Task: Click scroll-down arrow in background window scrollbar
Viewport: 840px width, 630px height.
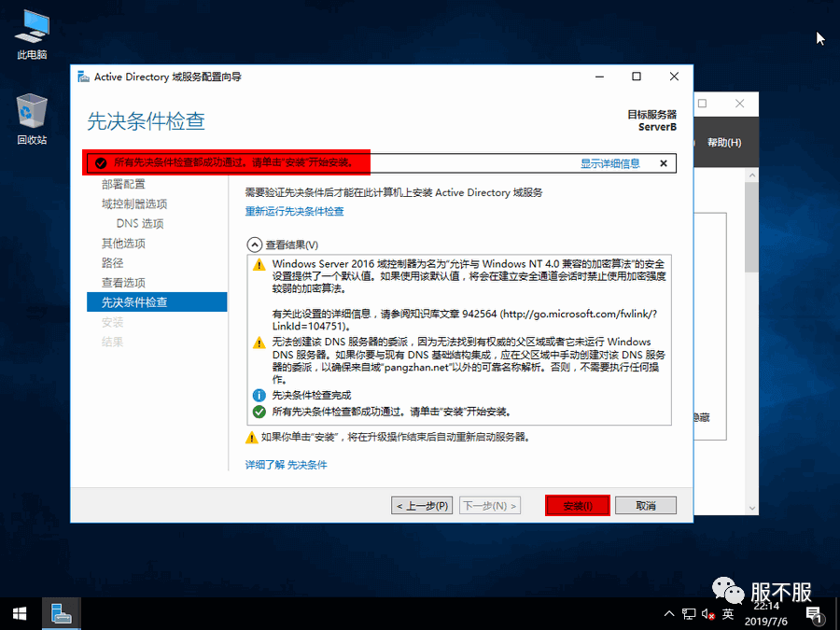Action: 752,508
